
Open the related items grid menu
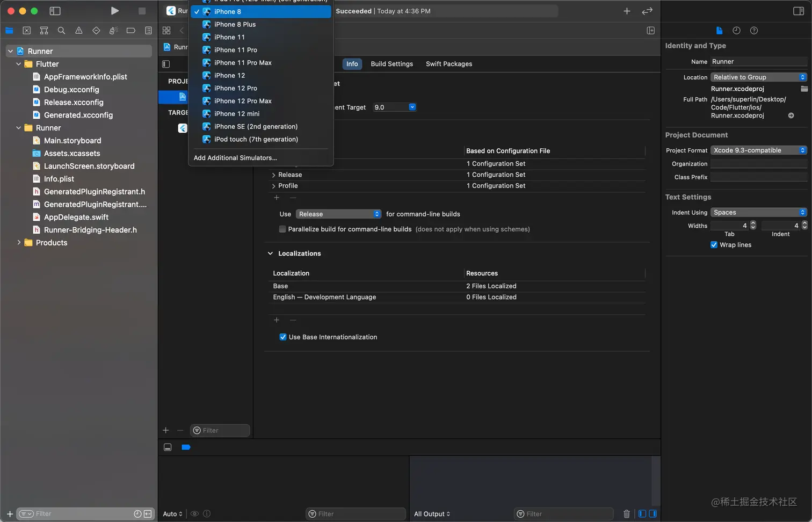[x=166, y=31]
